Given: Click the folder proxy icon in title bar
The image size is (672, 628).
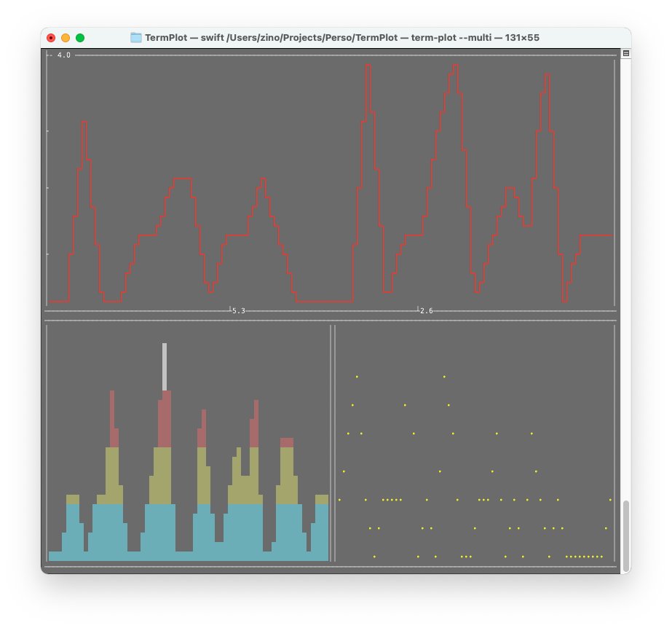Looking at the screenshot, I should coord(136,38).
